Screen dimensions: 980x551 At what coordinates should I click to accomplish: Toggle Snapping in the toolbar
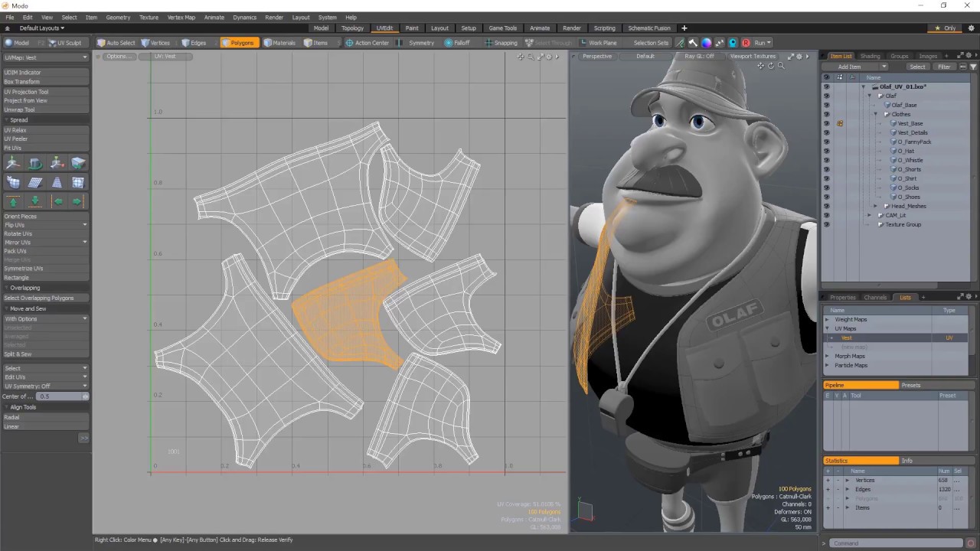(x=501, y=43)
